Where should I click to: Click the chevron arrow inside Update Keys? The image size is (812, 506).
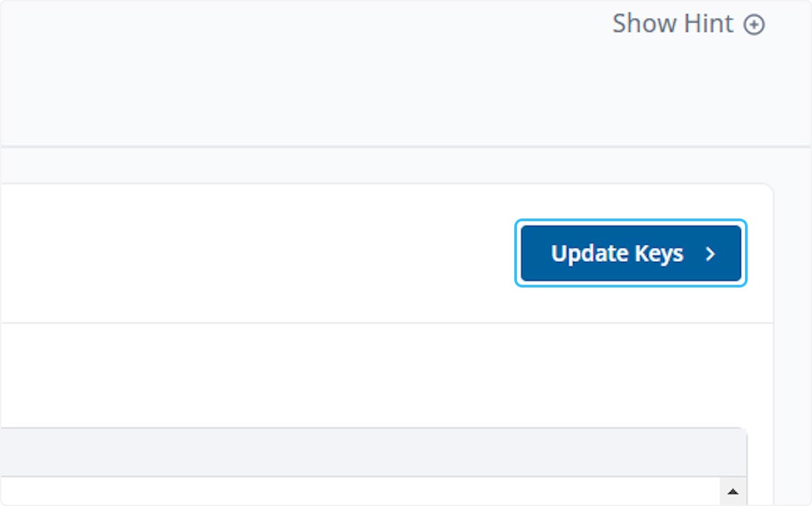tap(710, 254)
